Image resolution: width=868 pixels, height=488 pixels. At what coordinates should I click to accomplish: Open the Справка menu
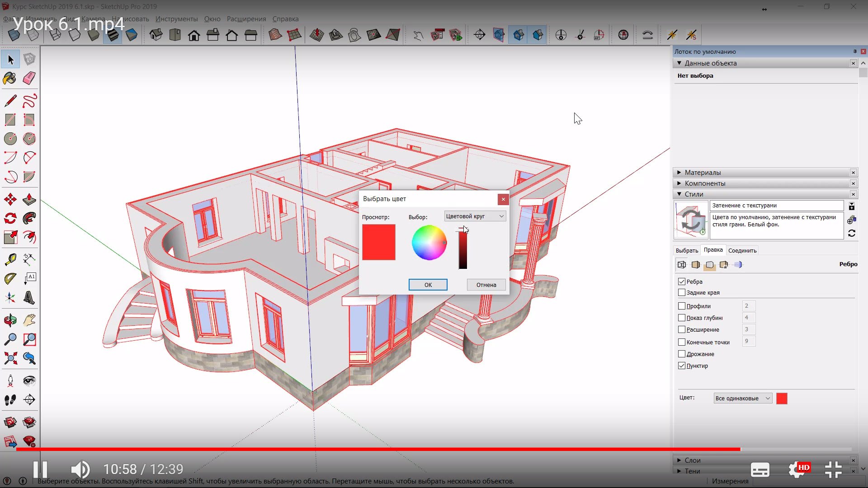click(x=285, y=19)
